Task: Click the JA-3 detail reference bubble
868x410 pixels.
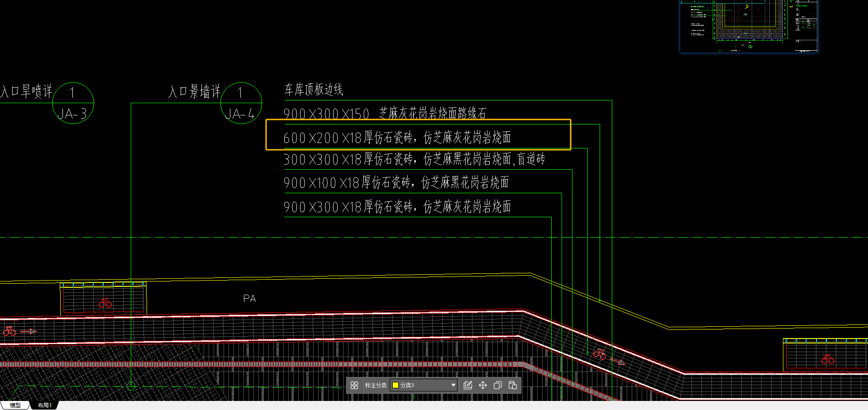Action: tap(73, 103)
